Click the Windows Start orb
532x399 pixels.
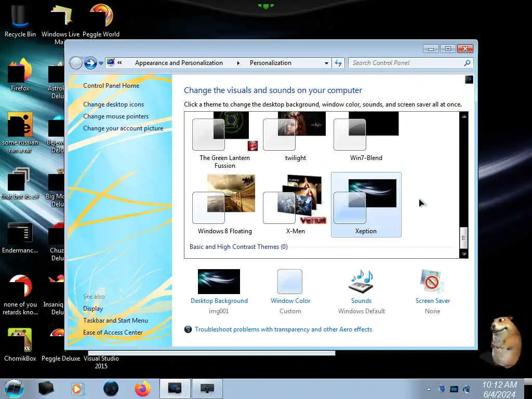[14, 389]
